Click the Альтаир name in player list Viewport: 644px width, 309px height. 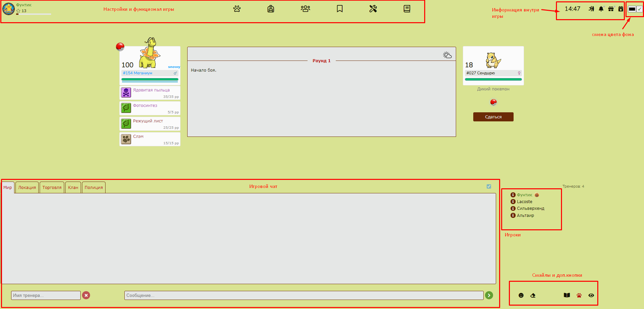pyautogui.click(x=525, y=216)
